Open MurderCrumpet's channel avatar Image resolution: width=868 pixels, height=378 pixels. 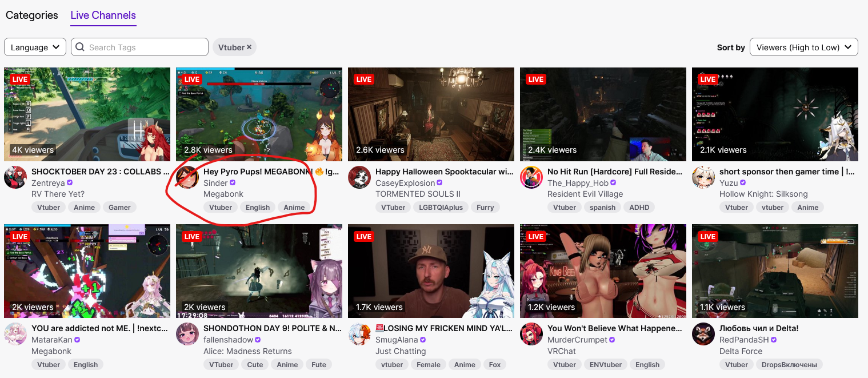point(531,334)
